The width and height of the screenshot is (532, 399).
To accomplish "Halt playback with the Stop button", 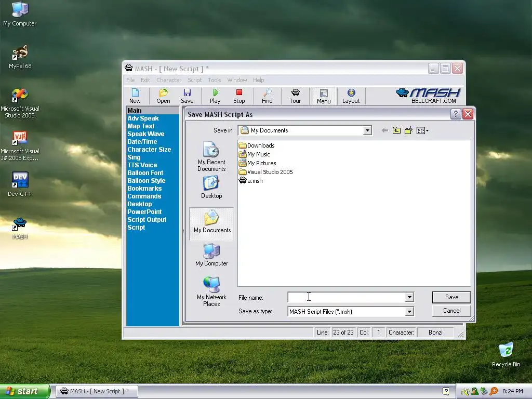I will [x=239, y=96].
